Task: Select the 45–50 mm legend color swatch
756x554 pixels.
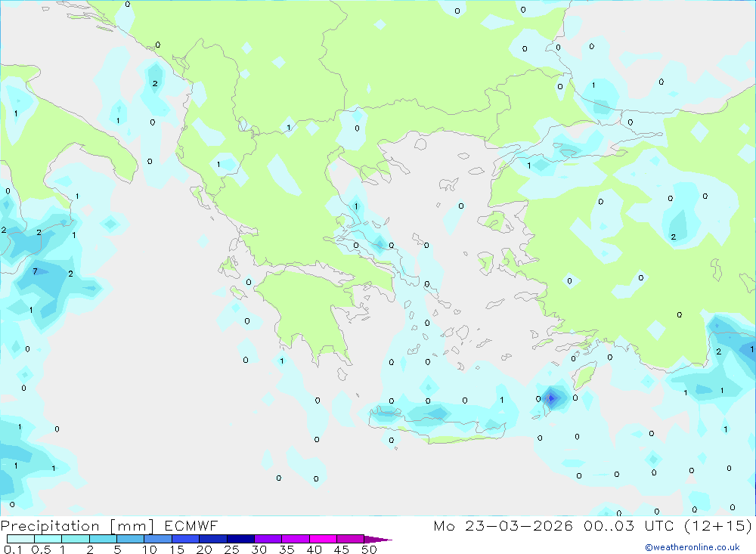Action: coord(351,539)
